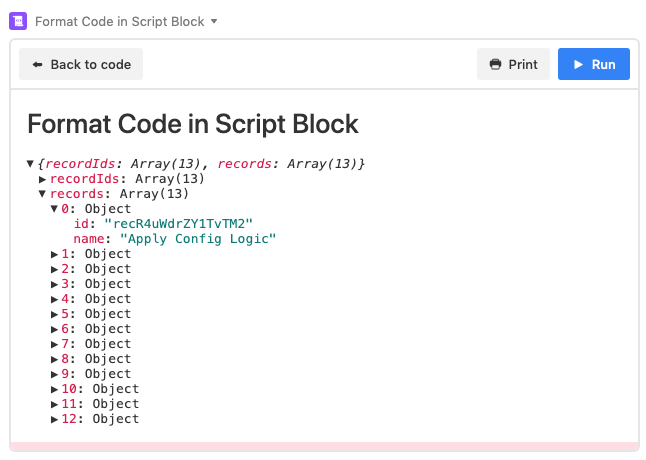The height and width of the screenshot is (460, 646).
Task: Expand record 10 object
Action: pos(54,389)
